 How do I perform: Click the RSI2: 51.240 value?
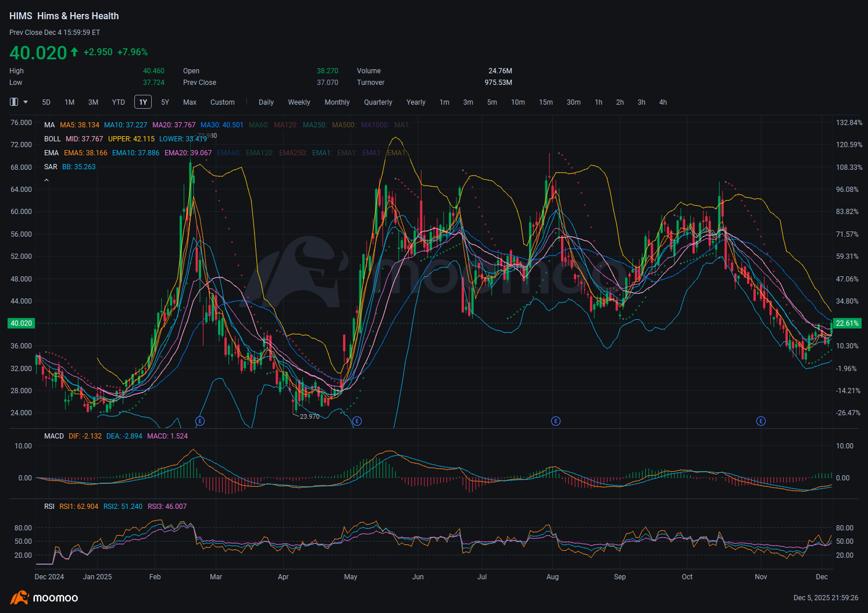(123, 507)
